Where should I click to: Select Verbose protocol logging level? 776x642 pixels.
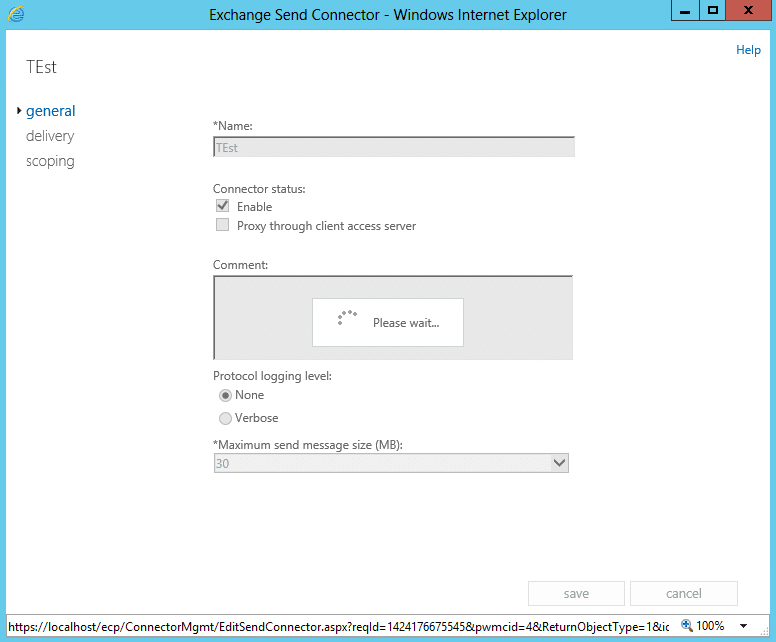[x=225, y=418]
